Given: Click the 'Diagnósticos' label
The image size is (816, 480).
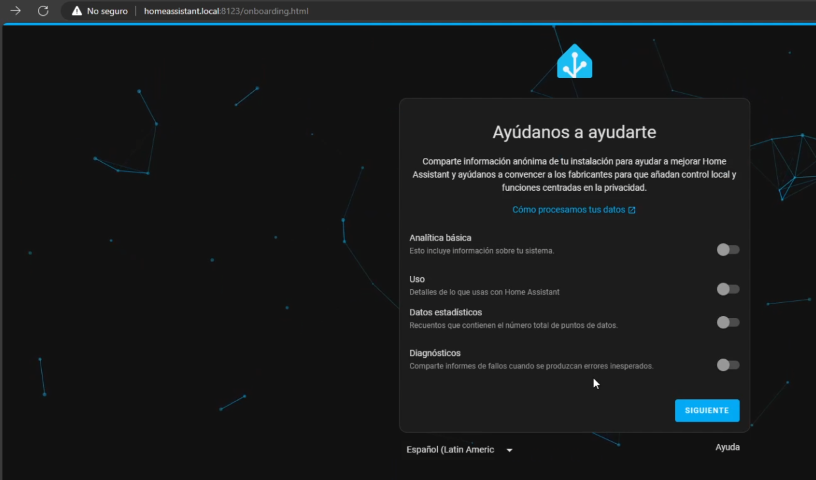Looking at the screenshot, I should click(x=435, y=353).
